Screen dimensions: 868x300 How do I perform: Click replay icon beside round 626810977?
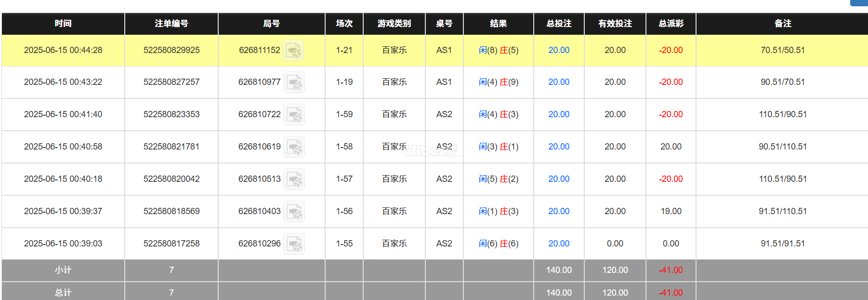(293, 82)
